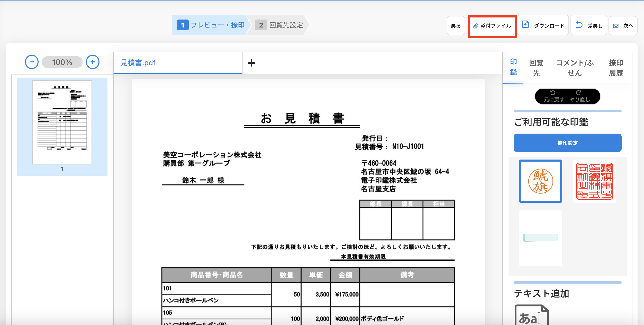Click the paperclip icon on 添付ファイル

476,26
